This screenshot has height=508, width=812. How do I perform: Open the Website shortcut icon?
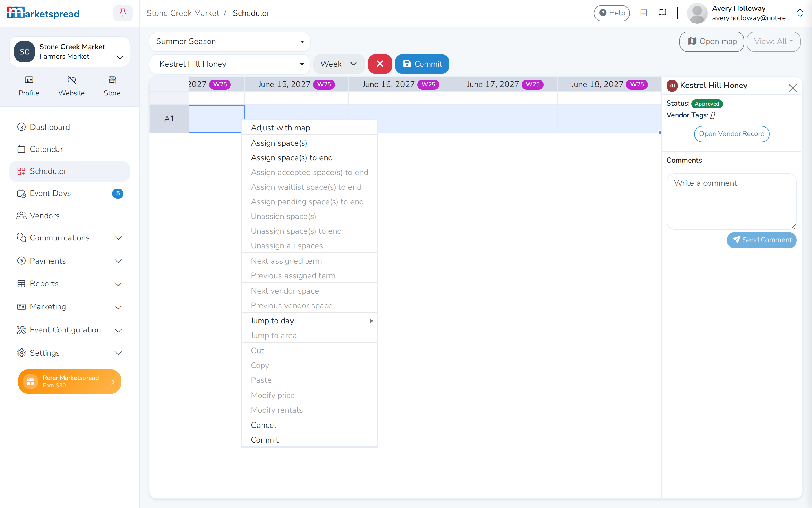71,86
